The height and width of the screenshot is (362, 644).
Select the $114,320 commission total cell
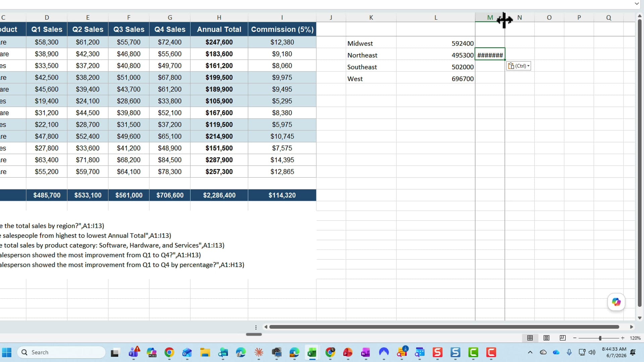tap(282, 195)
